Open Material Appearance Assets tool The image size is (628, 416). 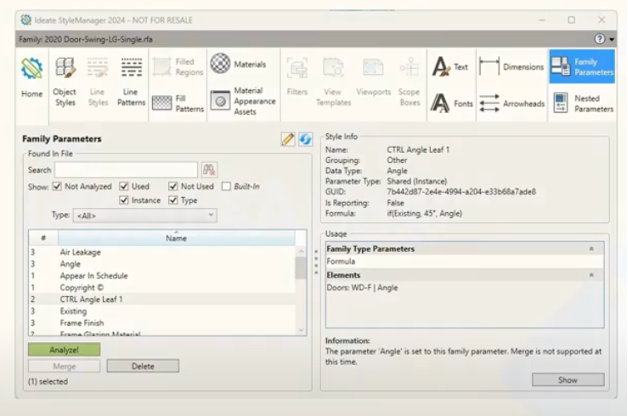243,101
